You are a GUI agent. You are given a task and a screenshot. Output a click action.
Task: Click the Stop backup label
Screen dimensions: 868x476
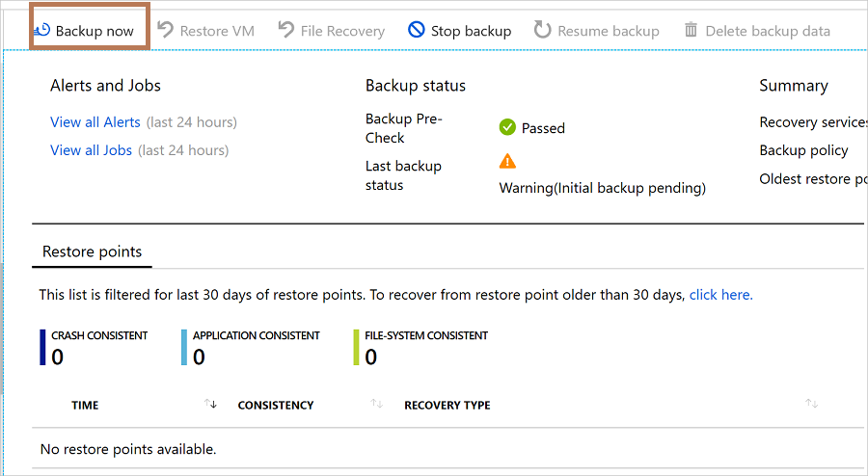471,31
